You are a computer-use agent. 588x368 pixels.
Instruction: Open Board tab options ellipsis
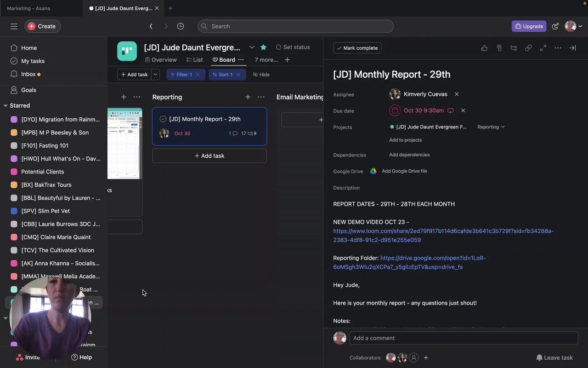click(241, 60)
